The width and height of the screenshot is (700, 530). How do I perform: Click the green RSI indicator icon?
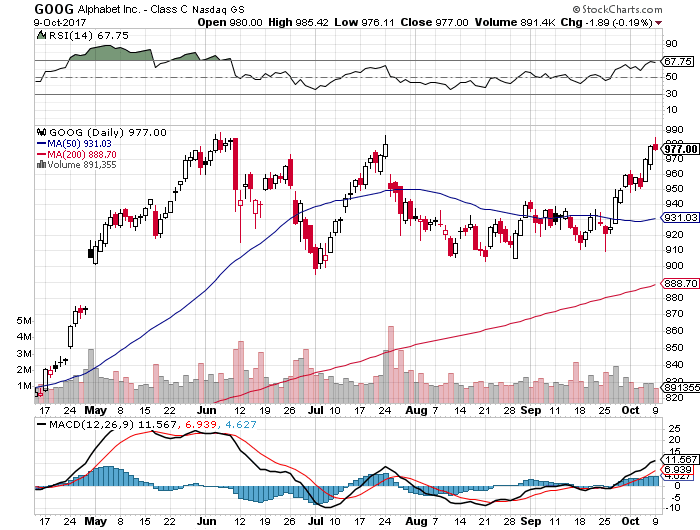(x=41, y=35)
